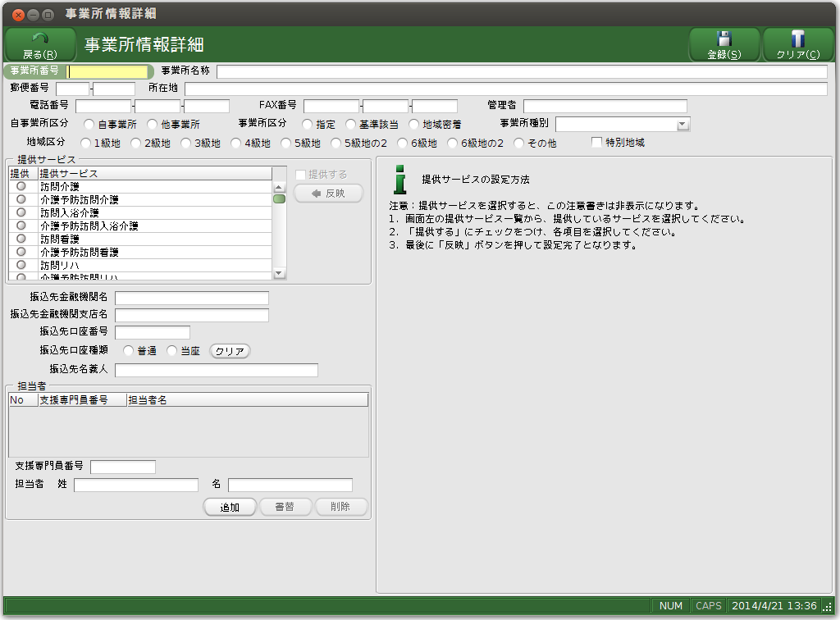Click the 所在地 address field
This screenshot has width=840, height=620.
(x=505, y=89)
